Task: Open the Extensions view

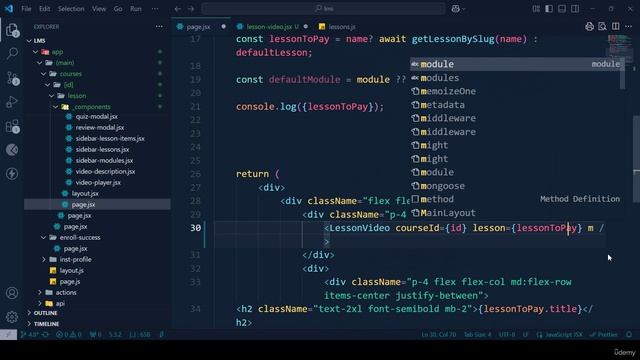Action: [x=12, y=126]
